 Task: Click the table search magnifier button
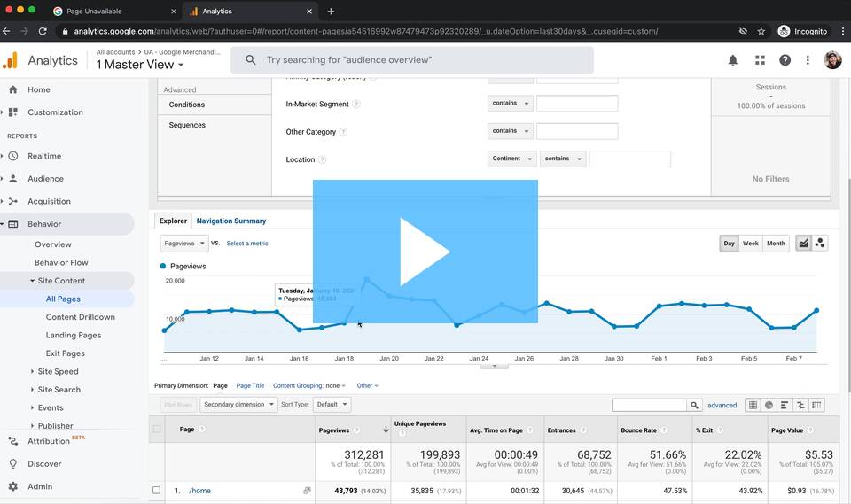(694, 406)
